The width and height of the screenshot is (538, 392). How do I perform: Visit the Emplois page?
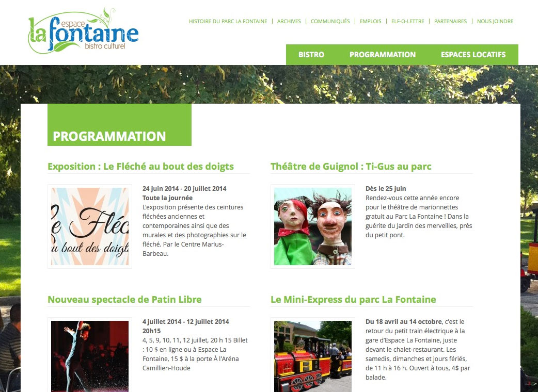[371, 21]
